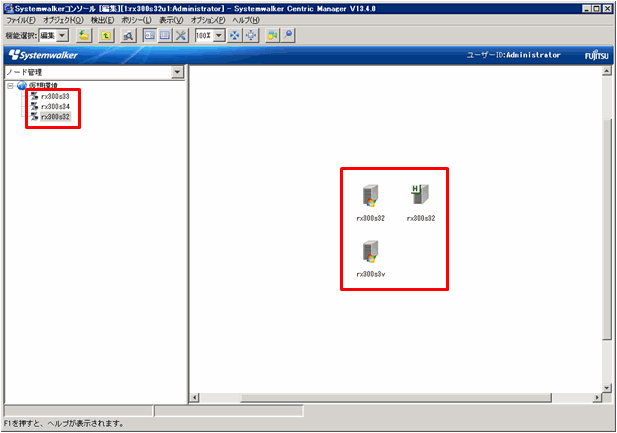
Task: Open the ファイル(F) menu
Action: pos(21,20)
